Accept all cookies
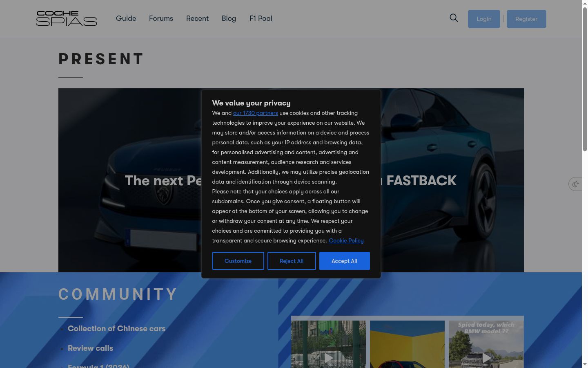 pos(344,261)
